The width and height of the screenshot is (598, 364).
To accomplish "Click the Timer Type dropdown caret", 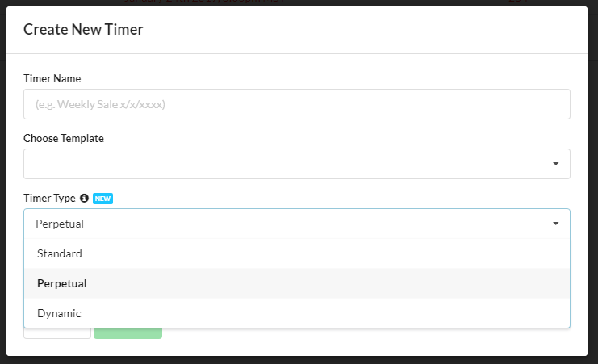I will pyautogui.click(x=556, y=224).
